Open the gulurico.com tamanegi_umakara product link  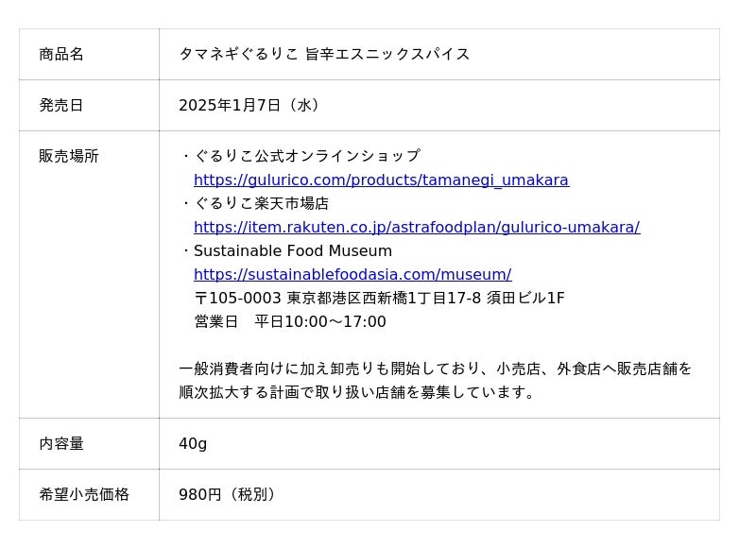coord(381,180)
